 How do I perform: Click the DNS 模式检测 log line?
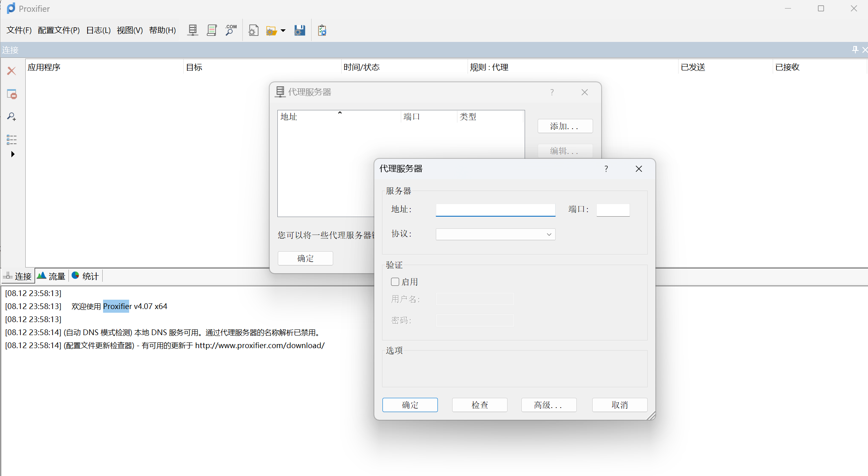(x=163, y=332)
